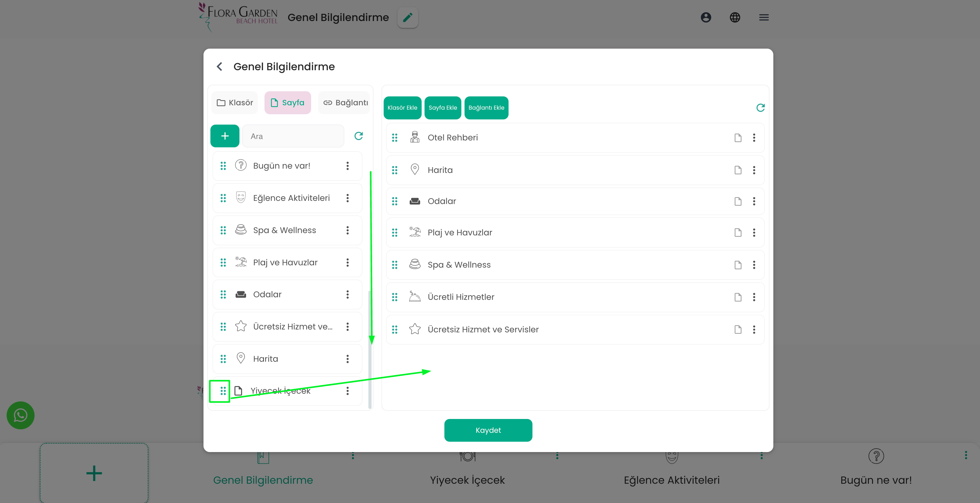The image size is (980, 503).
Task: Click the globe language icon
Action: 734,18
